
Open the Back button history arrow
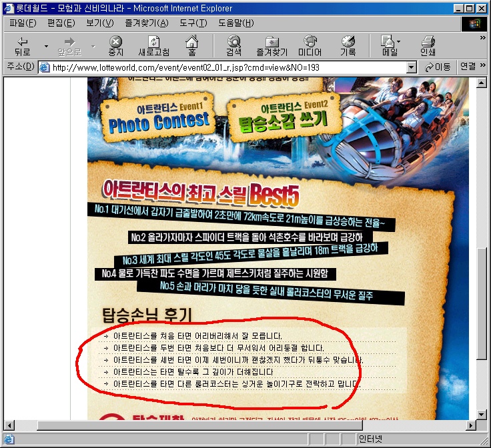click(x=46, y=46)
